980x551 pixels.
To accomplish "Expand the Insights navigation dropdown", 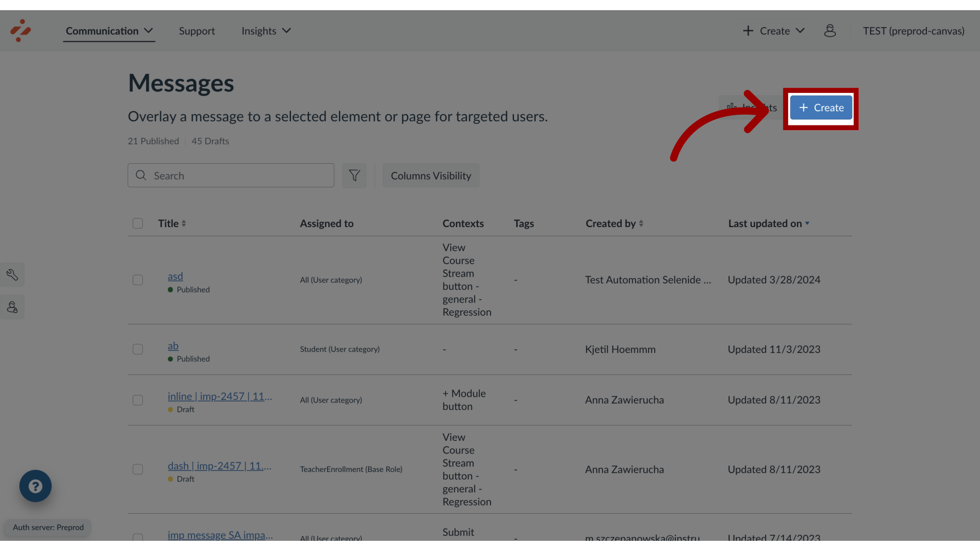I will point(266,30).
